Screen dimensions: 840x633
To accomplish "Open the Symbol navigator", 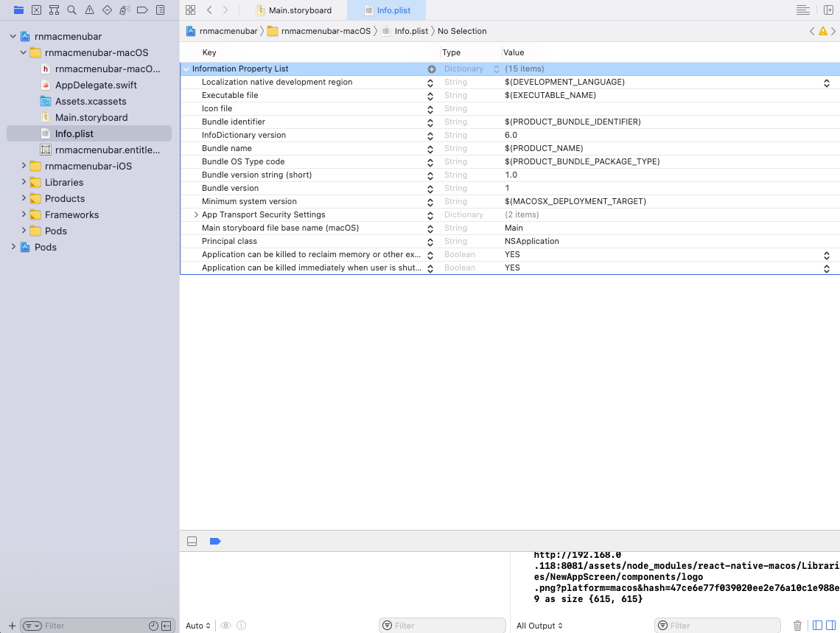I will point(54,10).
